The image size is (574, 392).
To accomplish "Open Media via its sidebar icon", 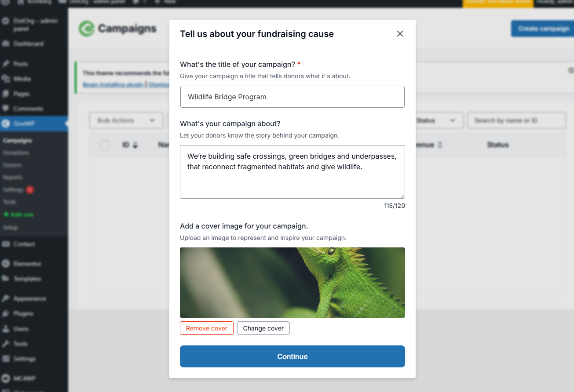I will [6, 79].
